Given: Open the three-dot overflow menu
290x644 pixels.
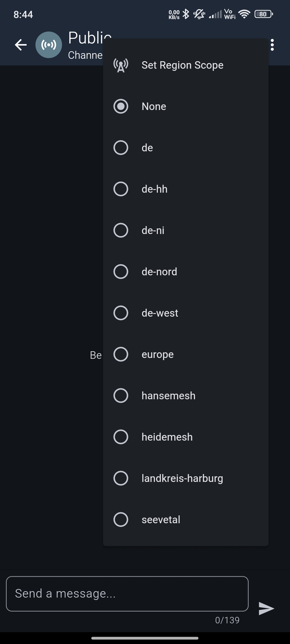Looking at the screenshot, I should click(x=272, y=45).
